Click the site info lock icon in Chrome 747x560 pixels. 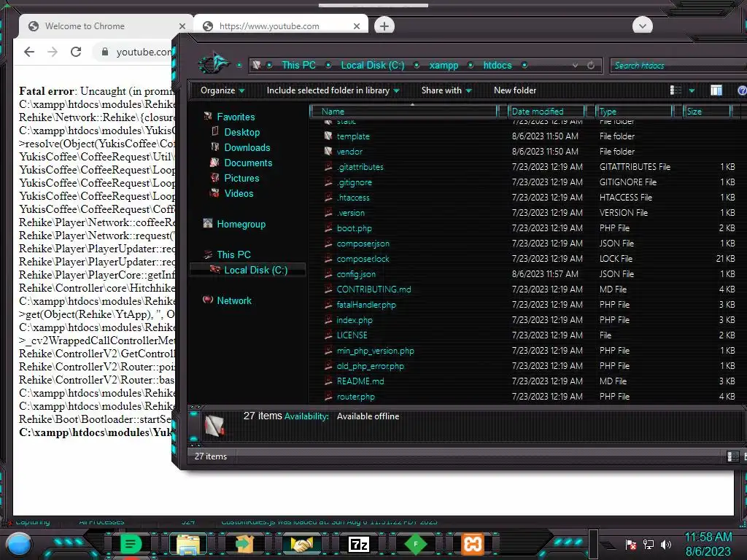(x=105, y=52)
